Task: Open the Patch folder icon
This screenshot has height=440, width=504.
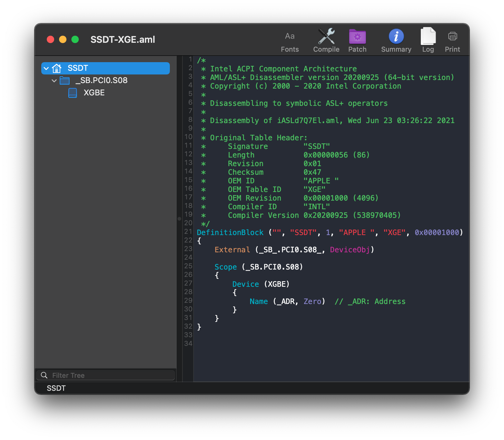Action: (357, 37)
